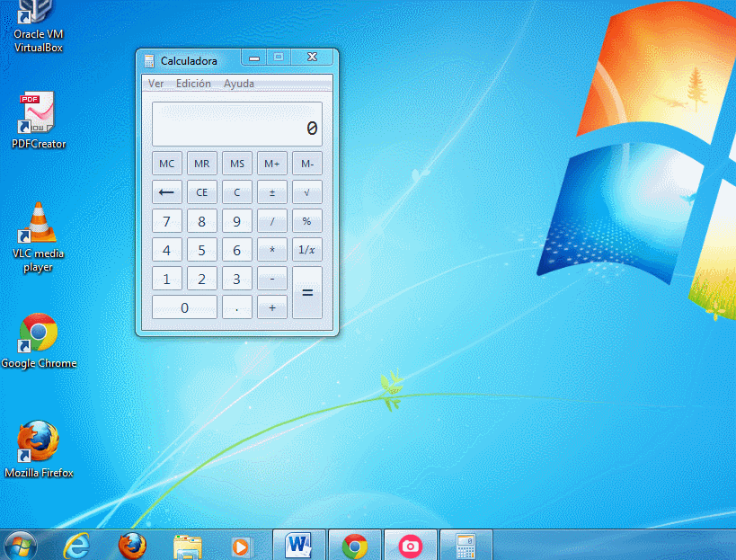Close the Calculadora window
The width and height of the screenshot is (736, 560).
312,58
